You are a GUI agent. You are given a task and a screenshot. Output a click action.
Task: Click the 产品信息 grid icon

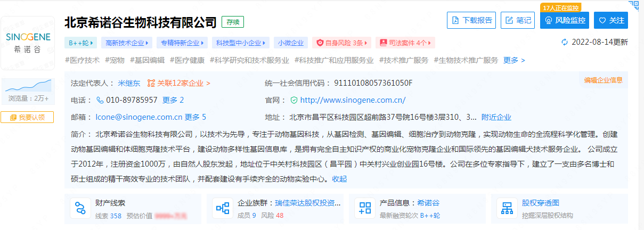point(365,209)
